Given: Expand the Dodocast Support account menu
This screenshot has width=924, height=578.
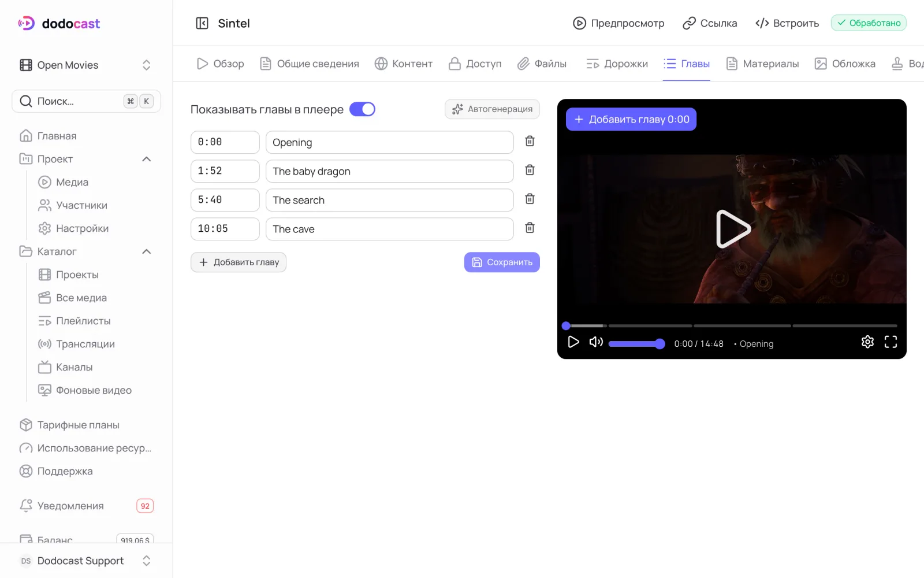Looking at the screenshot, I should pos(87,561).
